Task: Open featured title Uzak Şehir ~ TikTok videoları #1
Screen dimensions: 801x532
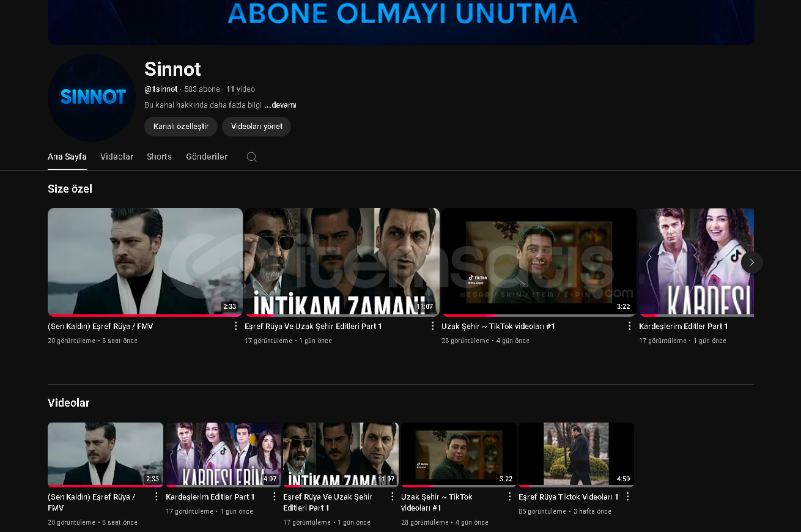Action: pyautogui.click(x=498, y=327)
